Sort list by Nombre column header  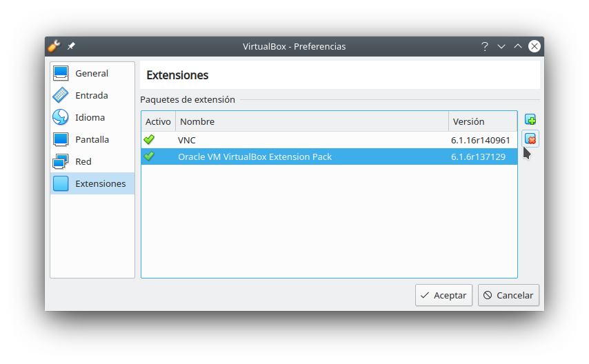point(312,121)
